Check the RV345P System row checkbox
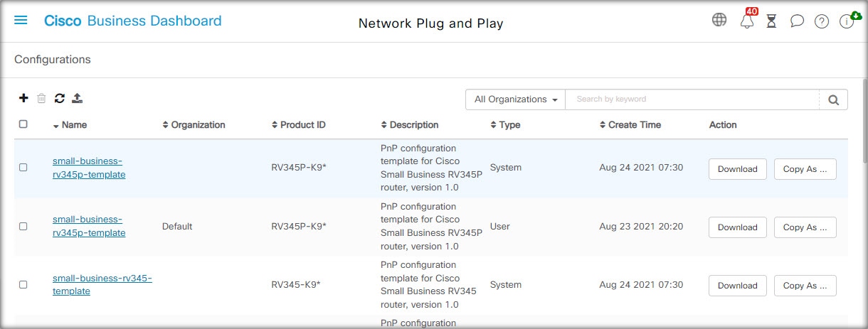This screenshot has height=329, width=868. coord(23,168)
